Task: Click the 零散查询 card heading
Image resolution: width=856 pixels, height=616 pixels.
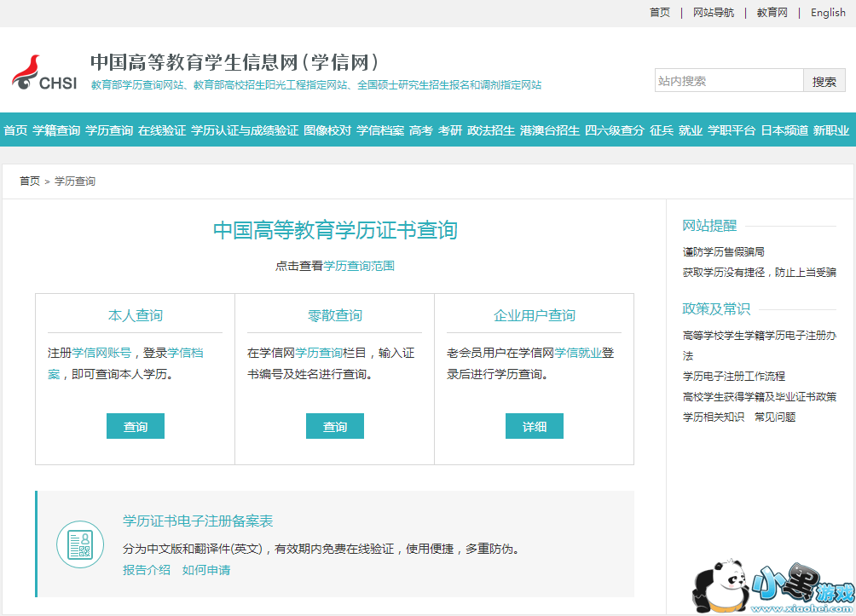Action: [x=335, y=315]
